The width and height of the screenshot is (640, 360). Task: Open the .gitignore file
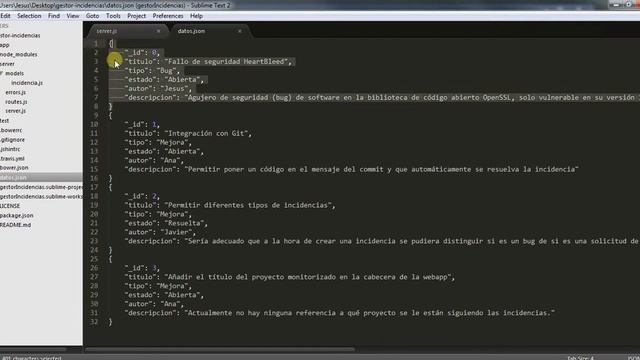coord(12,140)
